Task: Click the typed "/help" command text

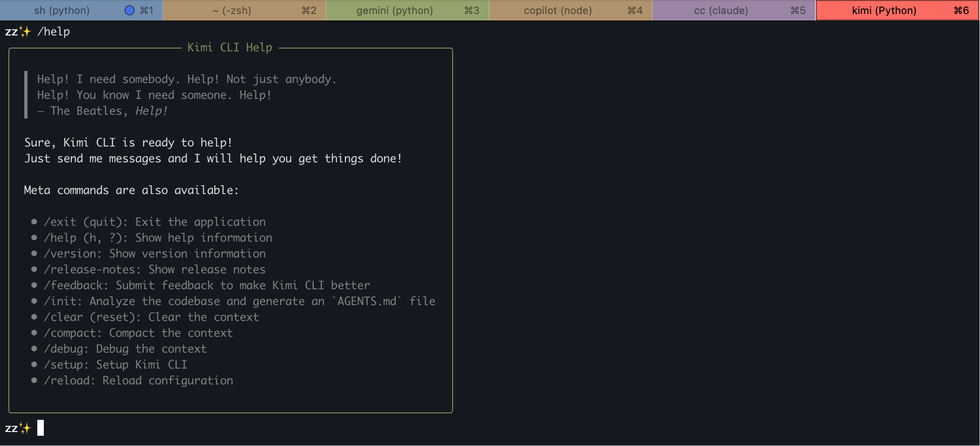Action: point(54,32)
